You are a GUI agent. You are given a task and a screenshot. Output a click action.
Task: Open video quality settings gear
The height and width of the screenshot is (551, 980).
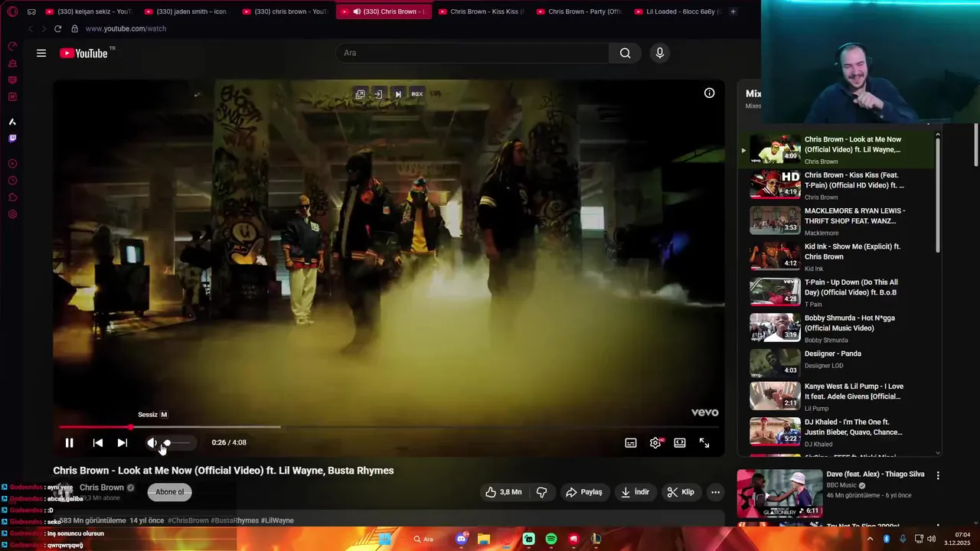[655, 442]
